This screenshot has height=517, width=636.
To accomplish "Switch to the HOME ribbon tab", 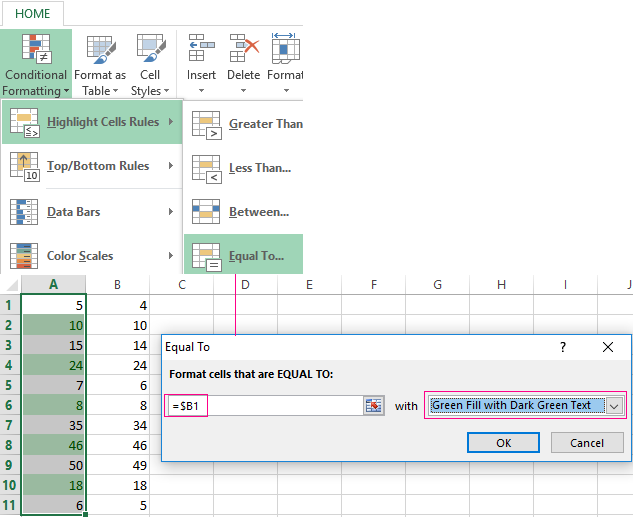I will pos(31,13).
